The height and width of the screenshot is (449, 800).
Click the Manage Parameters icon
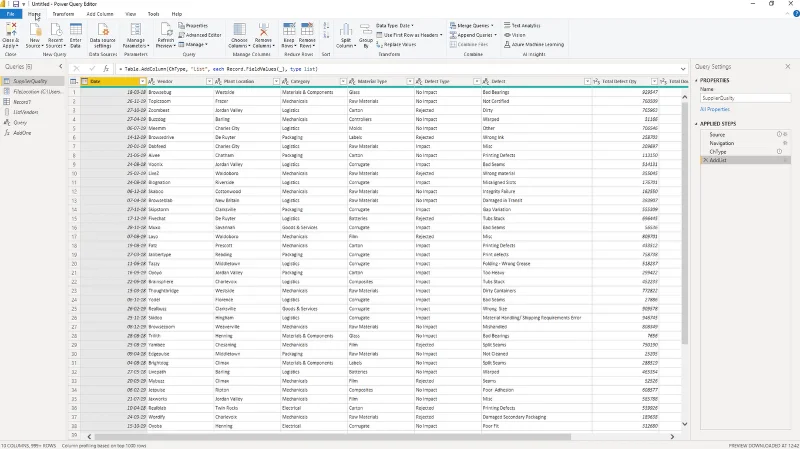(x=136, y=30)
